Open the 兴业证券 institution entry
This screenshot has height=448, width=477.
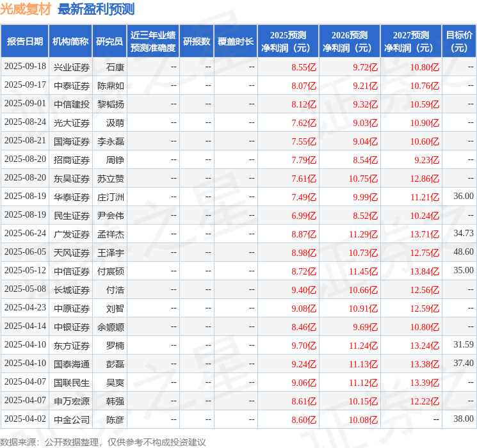[71, 67]
